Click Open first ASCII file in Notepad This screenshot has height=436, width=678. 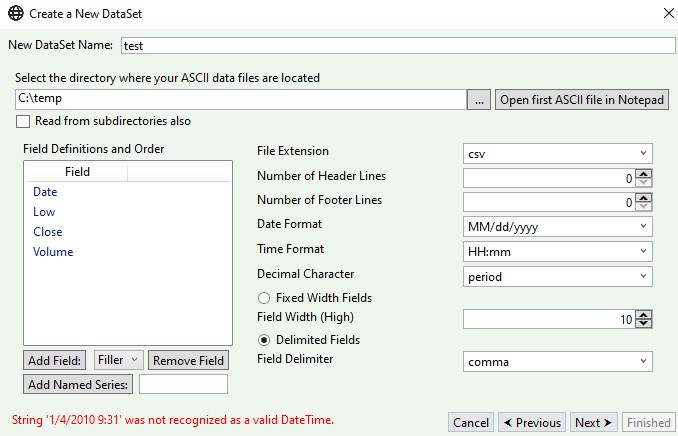coord(582,100)
